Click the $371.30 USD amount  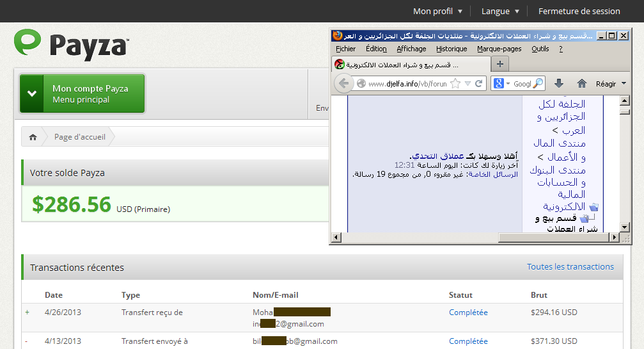[554, 341]
